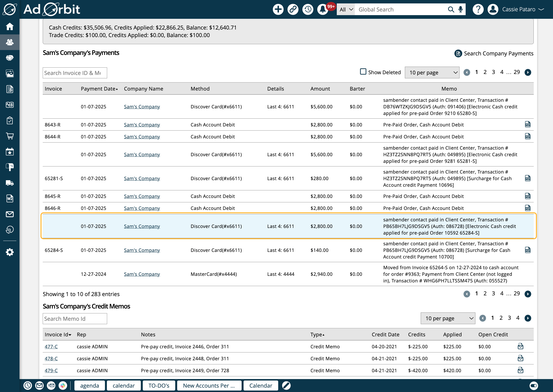Open TO-DO's from the bottom taskbar
This screenshot has height=392, width=553.
[159, 385]
